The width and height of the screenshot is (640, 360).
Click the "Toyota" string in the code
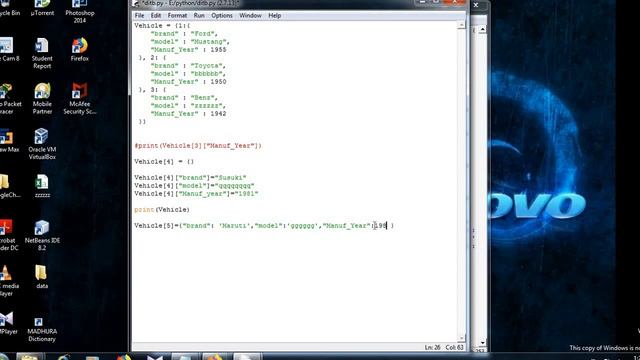tap(208, 66)
